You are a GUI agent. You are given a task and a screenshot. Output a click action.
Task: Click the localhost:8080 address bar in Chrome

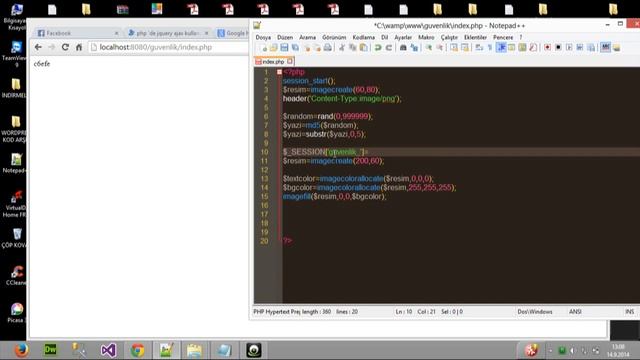(x=168, y=47)
